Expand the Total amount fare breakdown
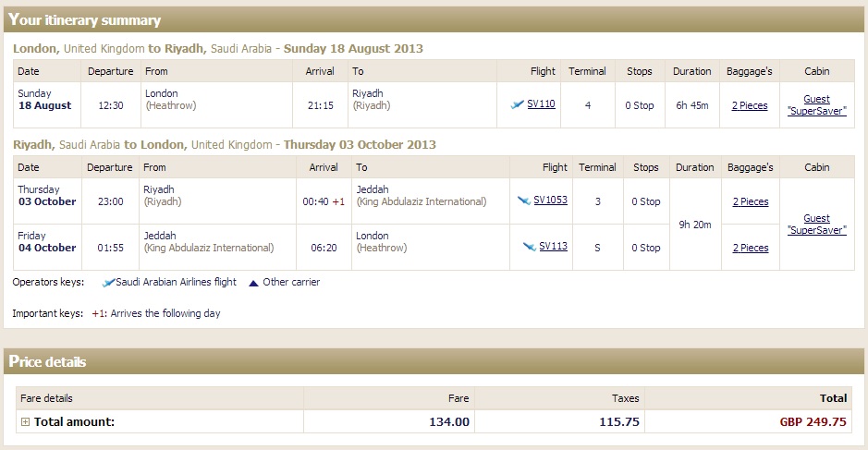Screen dimensions: 868x450 pos(25,421)
